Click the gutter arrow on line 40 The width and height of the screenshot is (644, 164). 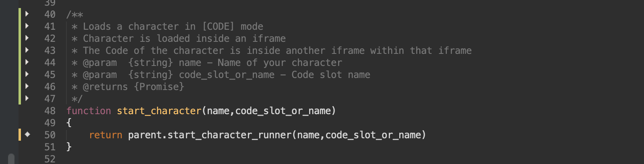pos(27,14)
